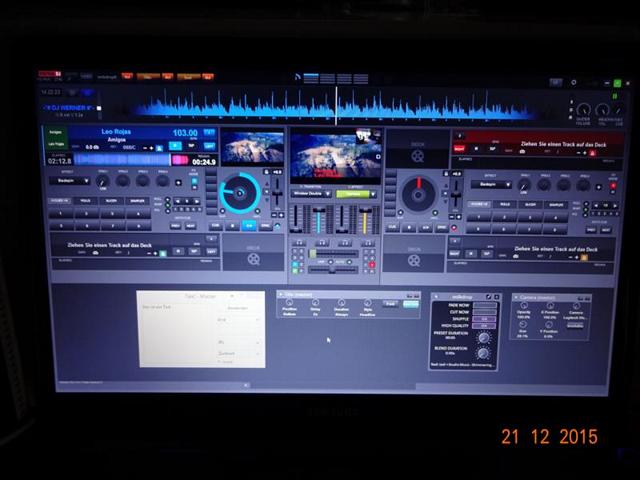Click the blue waveform overview at the top
Viewport: 640px width, 480px height.
click(335, 107)
